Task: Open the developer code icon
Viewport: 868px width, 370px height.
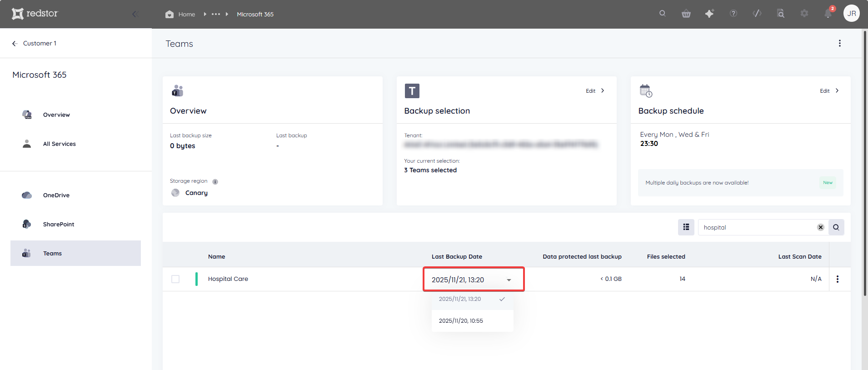Action: click(757, 14)
